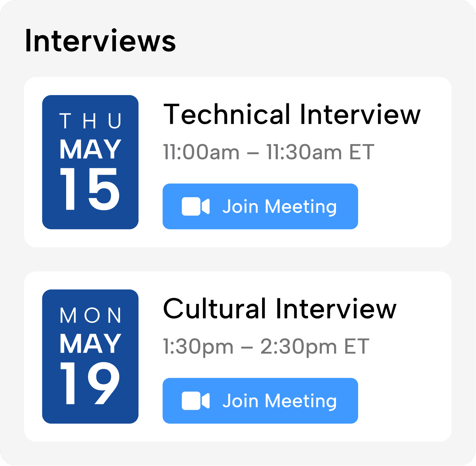This screenshot has width=476, height=466.
Task: Click the Monday May 19 date badge
Action: pos(90,357)
